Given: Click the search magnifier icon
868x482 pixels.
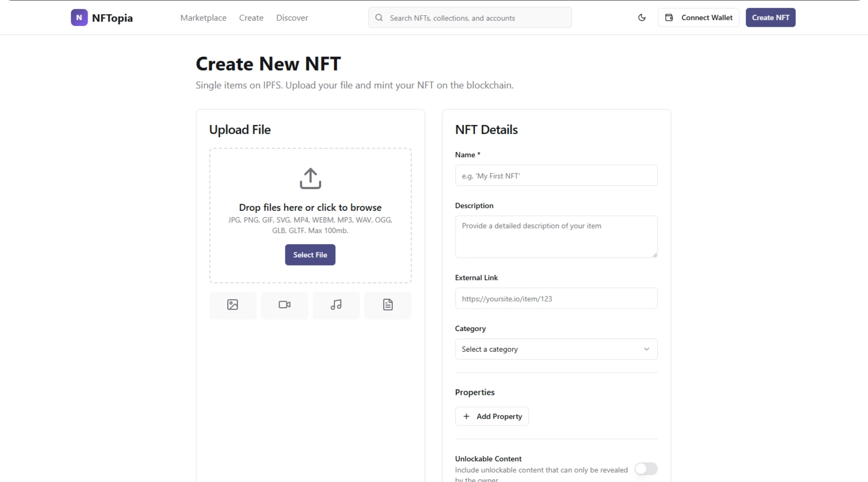Looking at the screenshot, I should [x=379, y=18].
